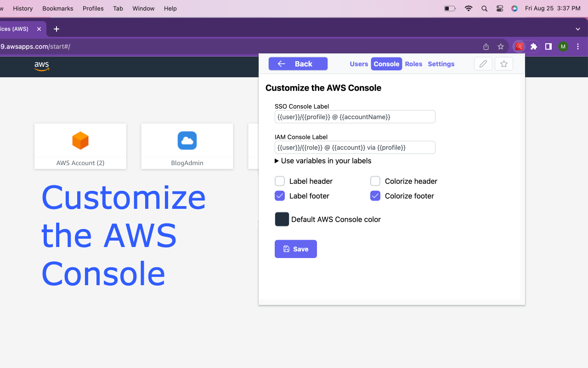Toggle the browser side panel icon

coord(548,46)
